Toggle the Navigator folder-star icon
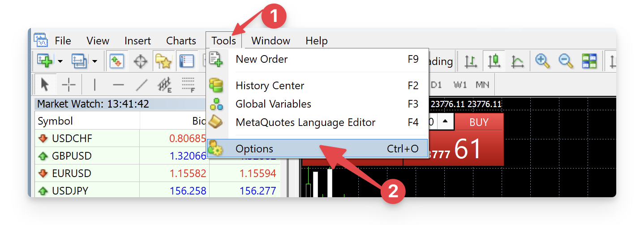The height and width of the screenshot is (225, 644). tap(163, 61)
